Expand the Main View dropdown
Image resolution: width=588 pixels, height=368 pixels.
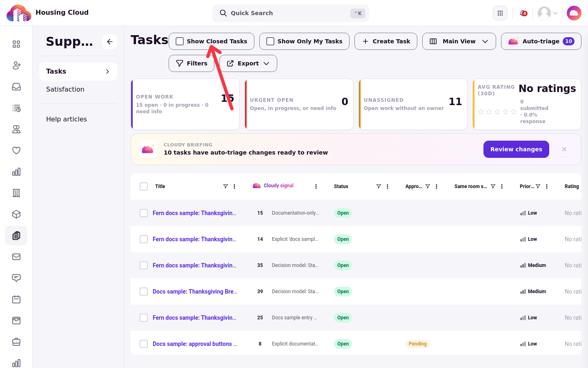coord(459,41)
